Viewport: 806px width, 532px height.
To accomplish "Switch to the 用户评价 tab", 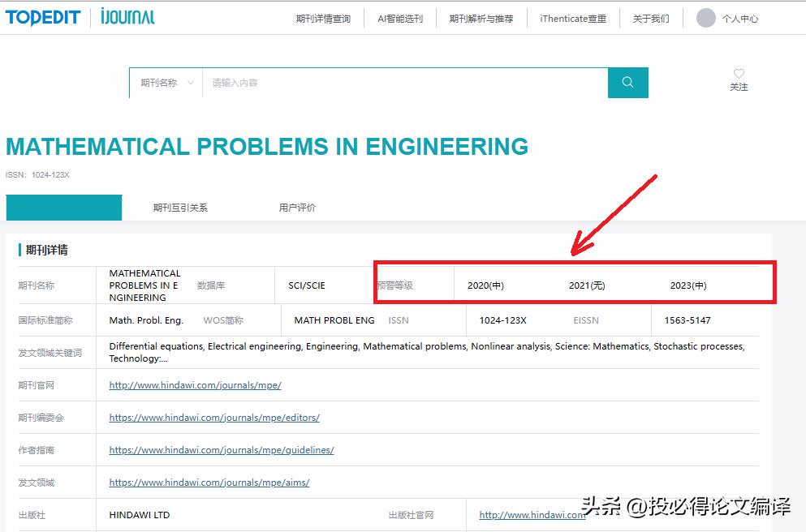I will coord(297,207).
